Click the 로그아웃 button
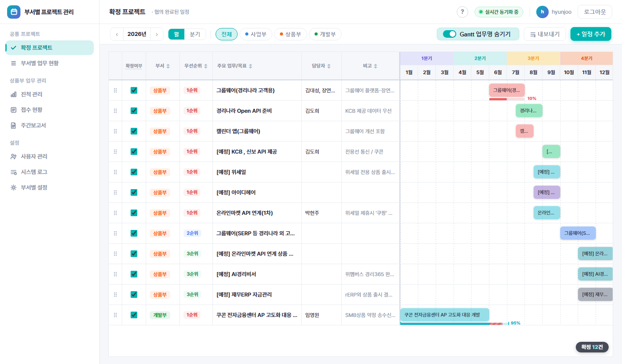Viewport: 622px width, 364px height. click(x=595, y=12)
